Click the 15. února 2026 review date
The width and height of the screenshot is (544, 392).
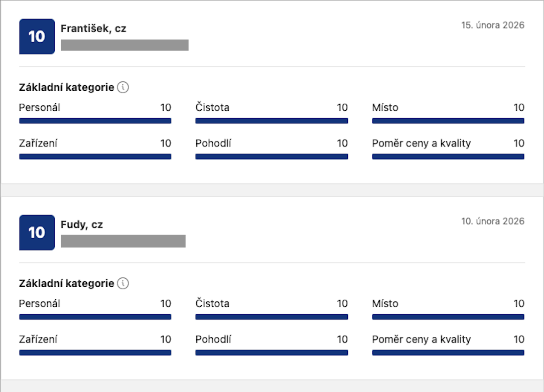(492, 25)
